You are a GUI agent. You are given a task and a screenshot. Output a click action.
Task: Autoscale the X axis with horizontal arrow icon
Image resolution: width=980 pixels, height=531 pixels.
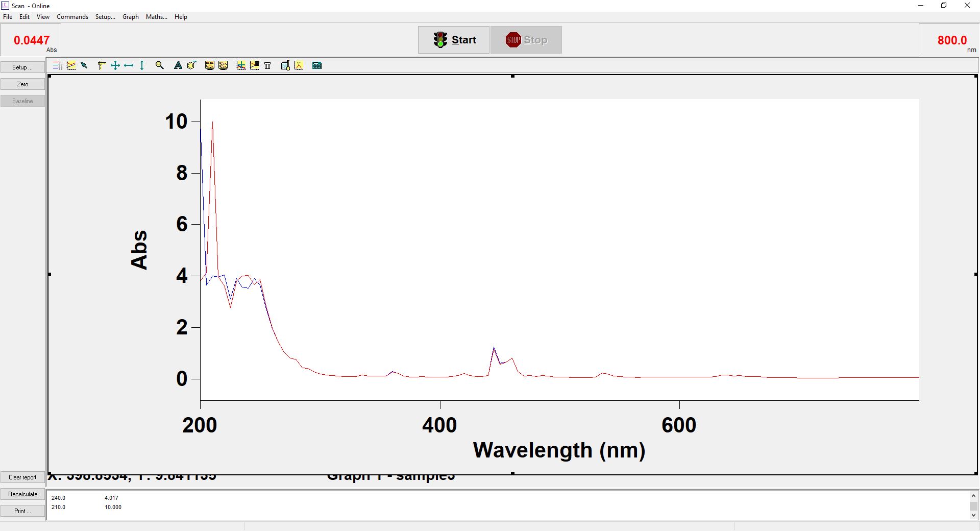click(129, 65)
